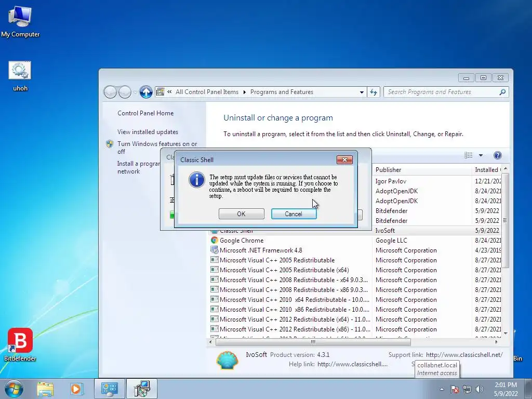
Task: Close the Classic Shell message dialog
Action: (344, 159)
